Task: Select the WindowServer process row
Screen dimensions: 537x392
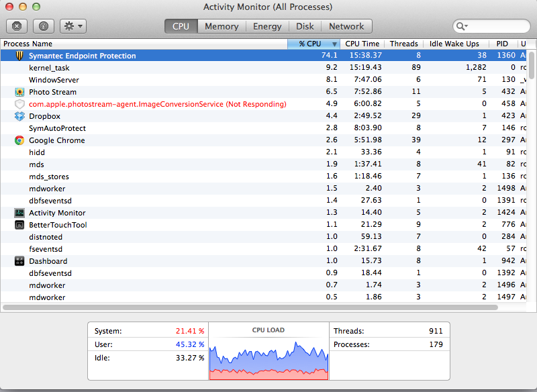Action: click(264, 80)
